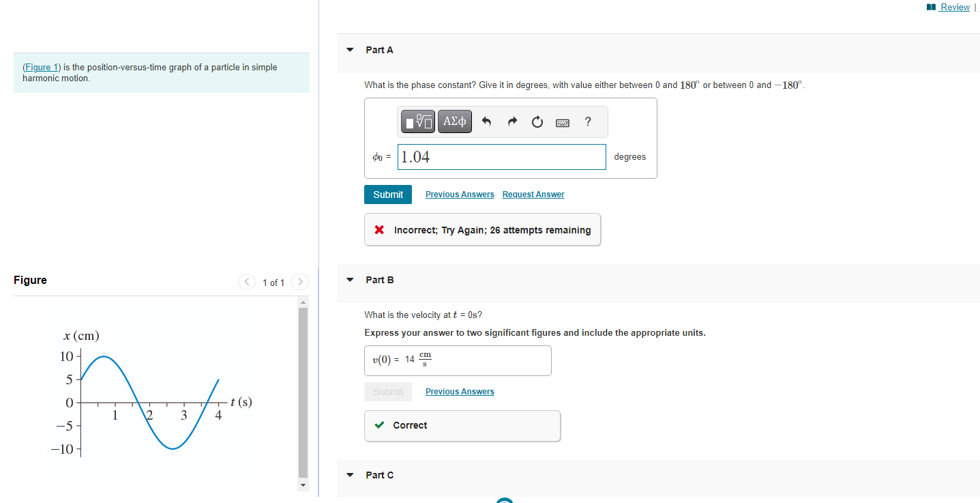Open the Request Answer link
Image resolution: width=980 pixels, height=503 pixels.
pyautogui.click(x=533, y=194)
